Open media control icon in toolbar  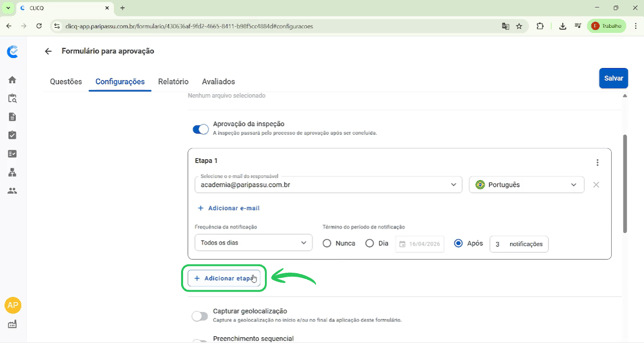click(578, 26)
